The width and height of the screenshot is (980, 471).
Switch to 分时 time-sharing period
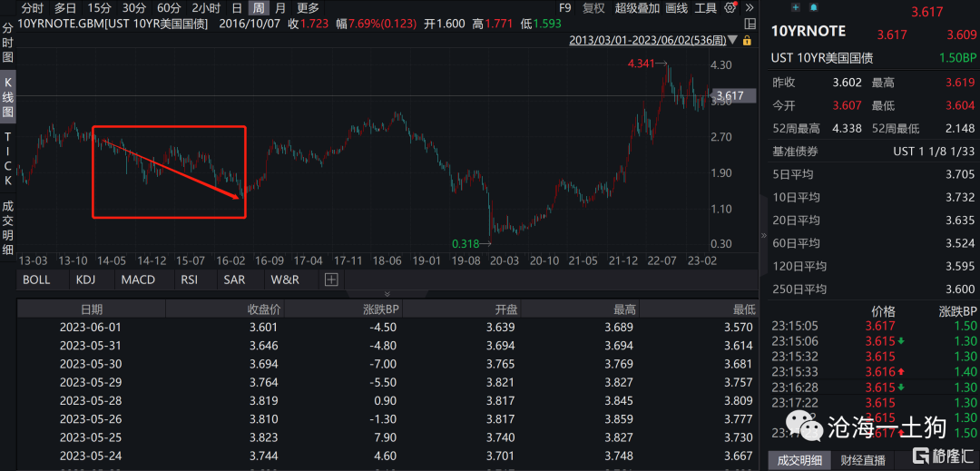pos(33,8)
